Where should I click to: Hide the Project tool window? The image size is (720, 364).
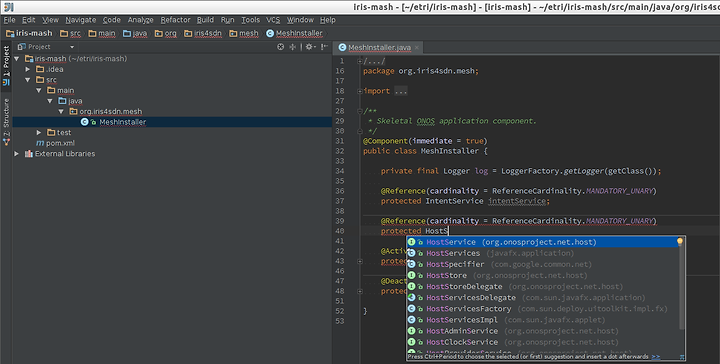pos(324,47)
